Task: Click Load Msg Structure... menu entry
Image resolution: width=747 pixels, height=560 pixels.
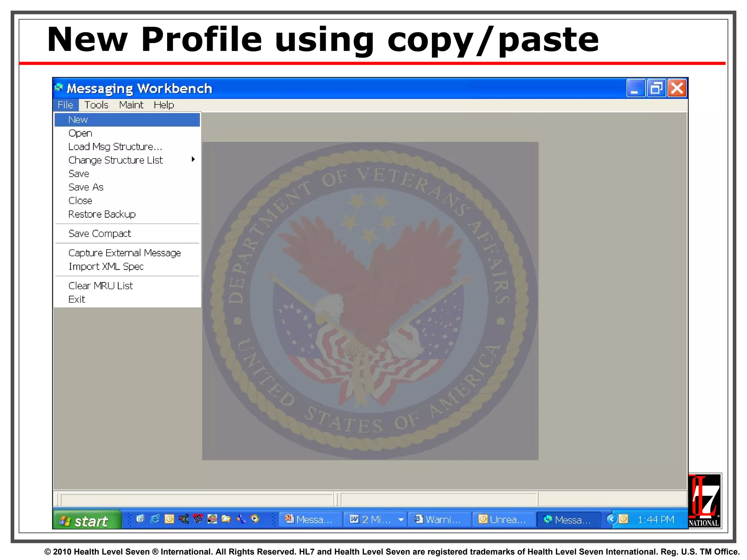Action: point(127,147)
